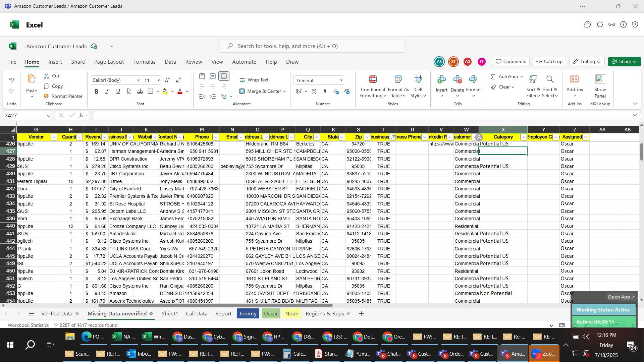Open the Assigned column filter dropdown
644x362 pixels.
[586, 137]
